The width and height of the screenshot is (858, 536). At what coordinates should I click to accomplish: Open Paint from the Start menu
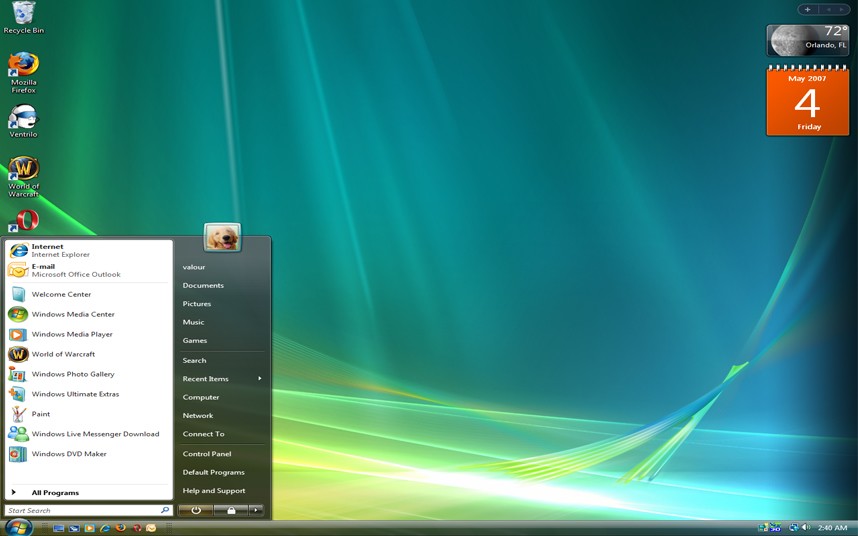(x=40, y=414)
